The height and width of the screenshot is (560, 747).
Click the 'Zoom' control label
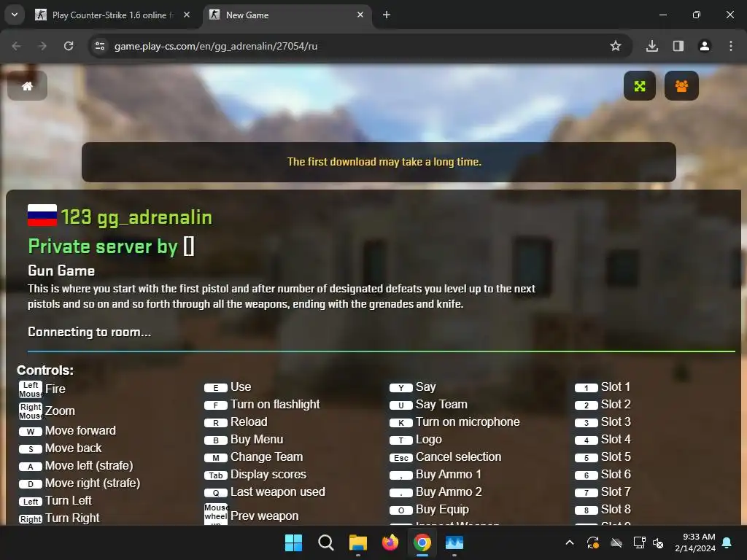(x=60, y=411)
